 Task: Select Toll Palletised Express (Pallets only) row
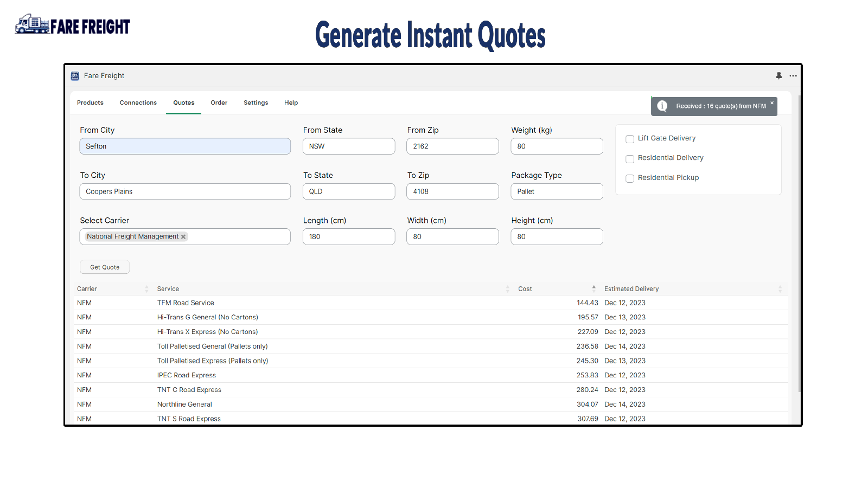click(431, 361)
